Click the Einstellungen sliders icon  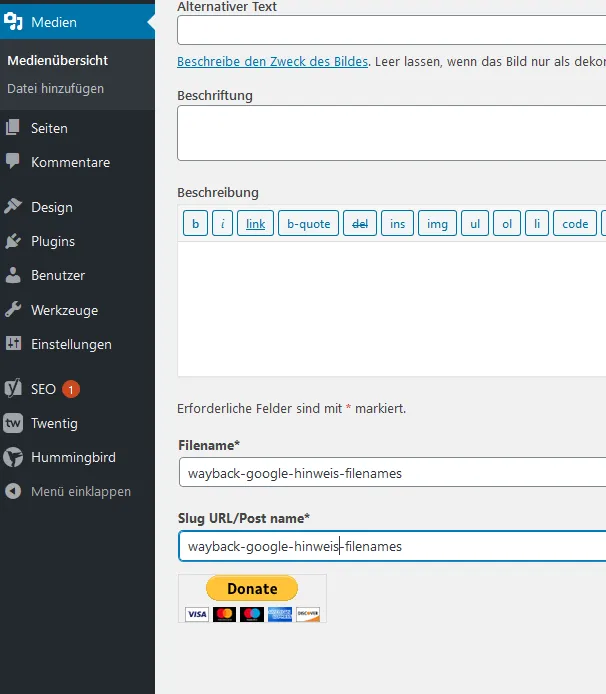pyautogui.click(x=13, y=343)
